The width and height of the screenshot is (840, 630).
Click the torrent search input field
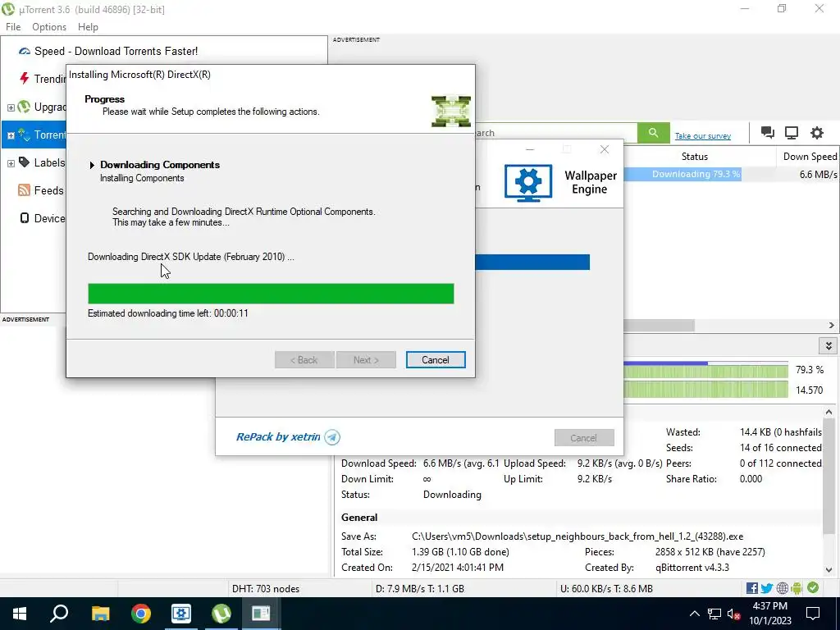555,133
